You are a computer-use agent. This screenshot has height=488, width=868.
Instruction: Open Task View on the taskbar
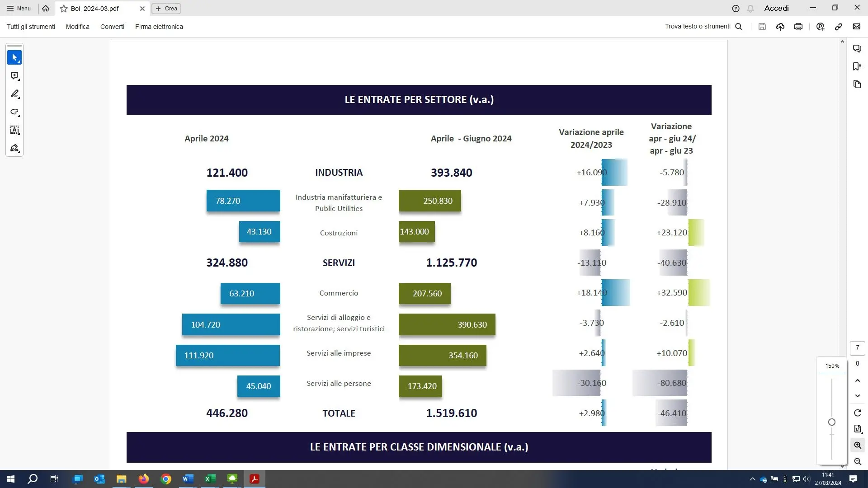(54, 479)
